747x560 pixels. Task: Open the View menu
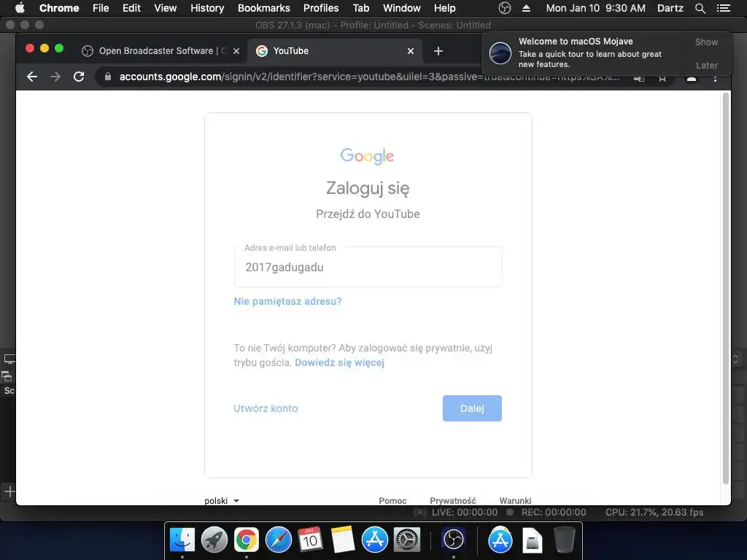pos(166,8)
